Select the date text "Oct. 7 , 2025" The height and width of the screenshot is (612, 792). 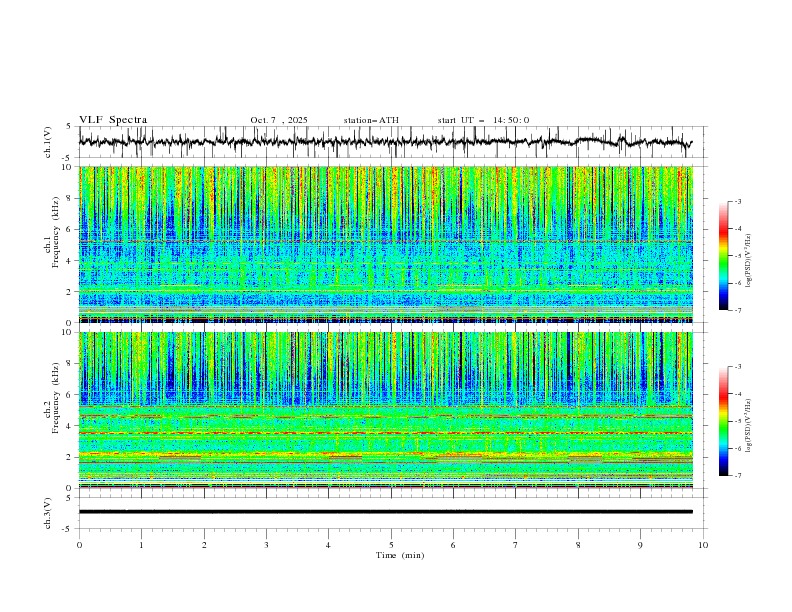(x=279, y=120)
